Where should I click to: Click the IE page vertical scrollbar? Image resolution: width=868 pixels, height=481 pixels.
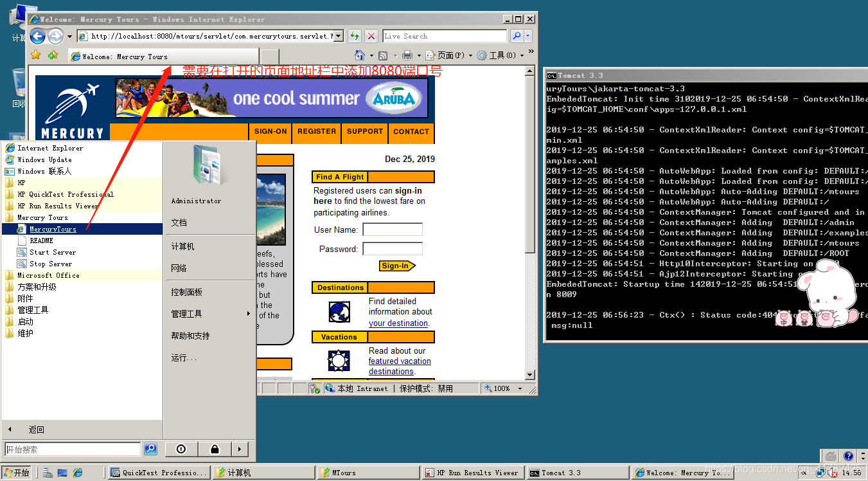click(530, 222)
